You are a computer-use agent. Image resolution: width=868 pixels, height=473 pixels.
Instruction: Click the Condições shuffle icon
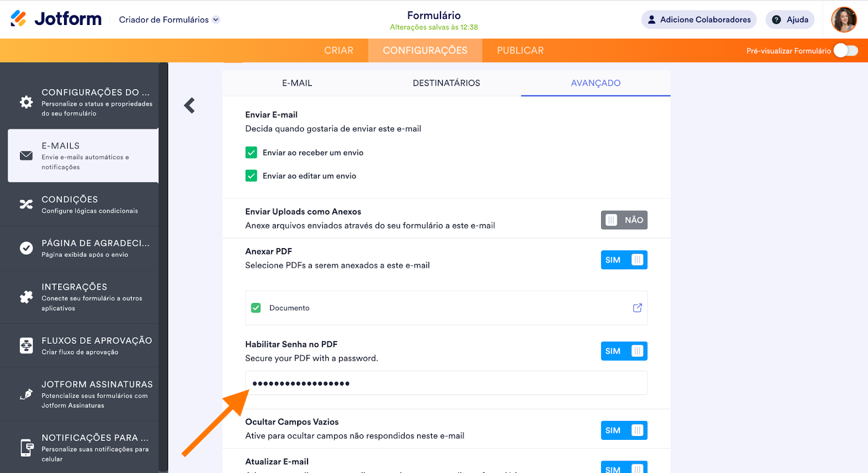pyautogui.click(x=26, y=204)
